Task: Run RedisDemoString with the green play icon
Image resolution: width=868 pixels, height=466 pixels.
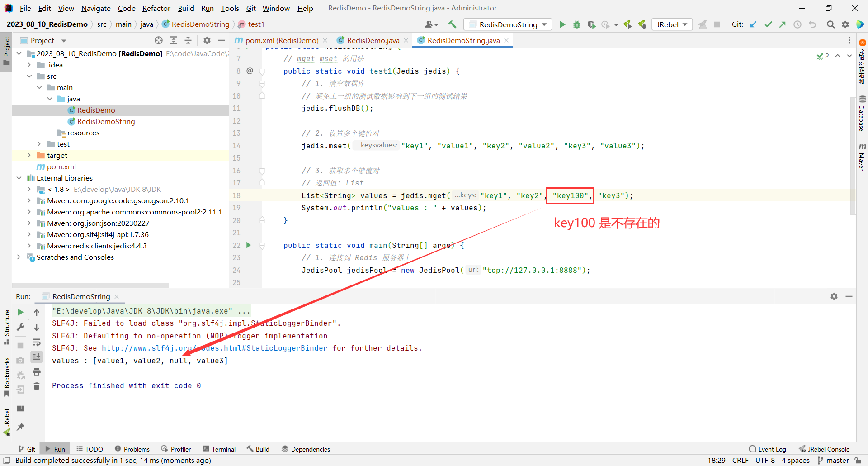Action: tap(562, 24)
